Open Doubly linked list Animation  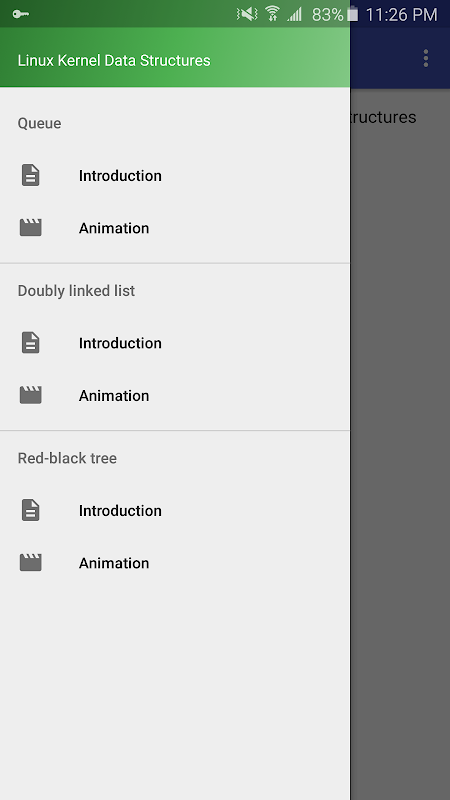(175, 395)
